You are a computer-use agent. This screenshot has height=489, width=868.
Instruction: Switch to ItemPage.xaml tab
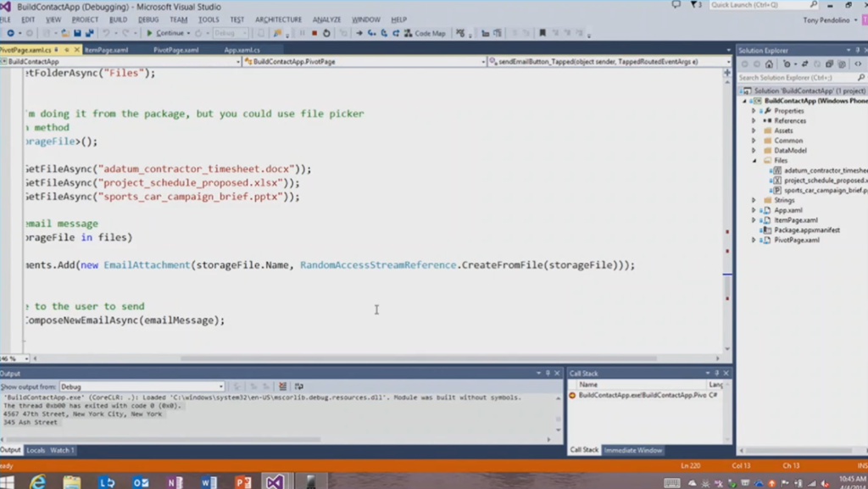tap(106, 50)
